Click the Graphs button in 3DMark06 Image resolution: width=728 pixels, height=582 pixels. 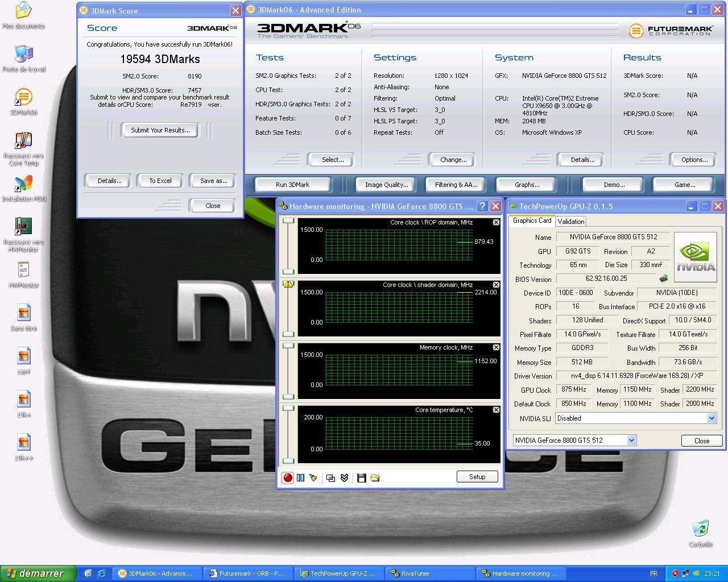[x=527, y=185]
